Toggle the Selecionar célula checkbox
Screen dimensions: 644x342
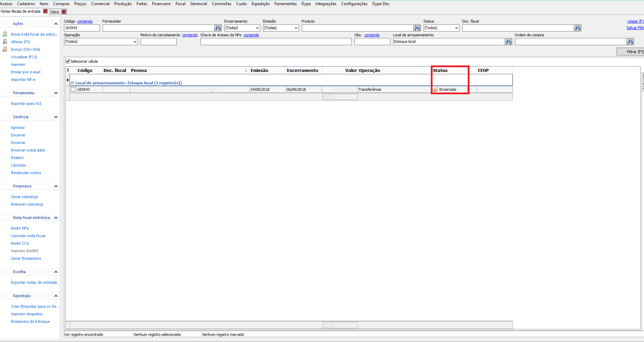[68, 61]
